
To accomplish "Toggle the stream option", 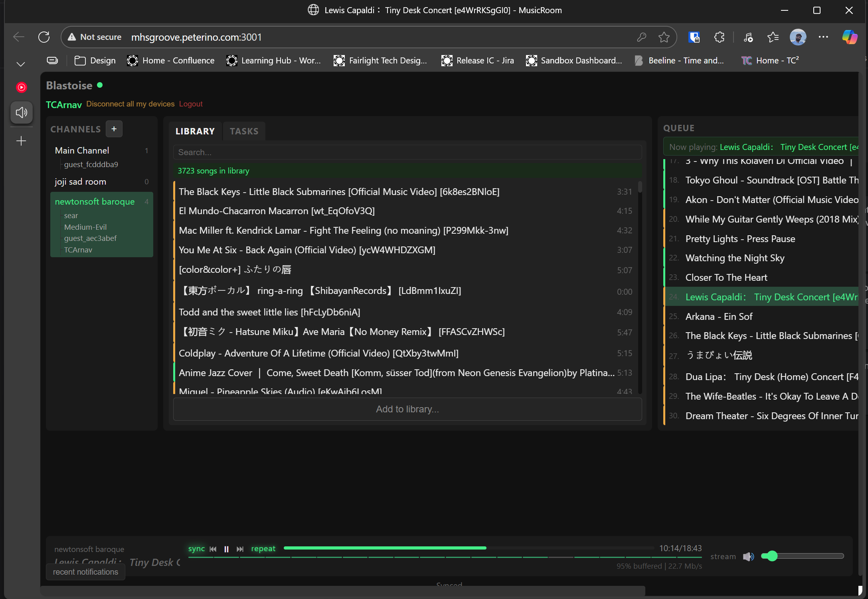I will coord(723,556).
